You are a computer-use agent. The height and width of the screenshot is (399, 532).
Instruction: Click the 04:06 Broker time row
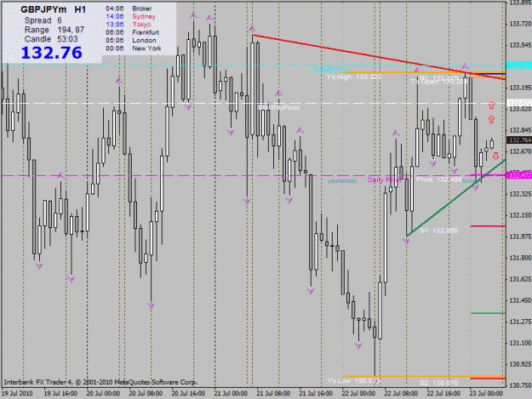pos(129,9)
